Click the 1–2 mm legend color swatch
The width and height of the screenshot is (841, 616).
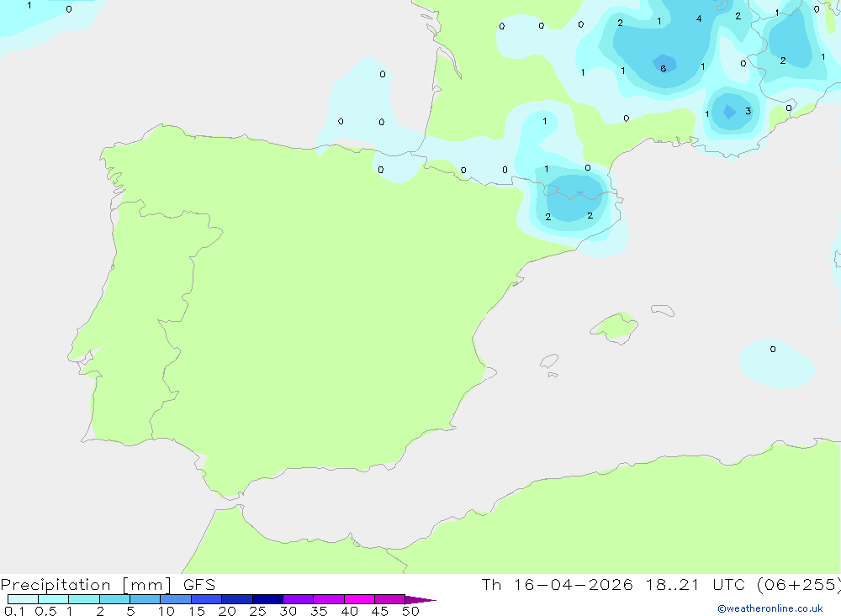coord(83,599)
